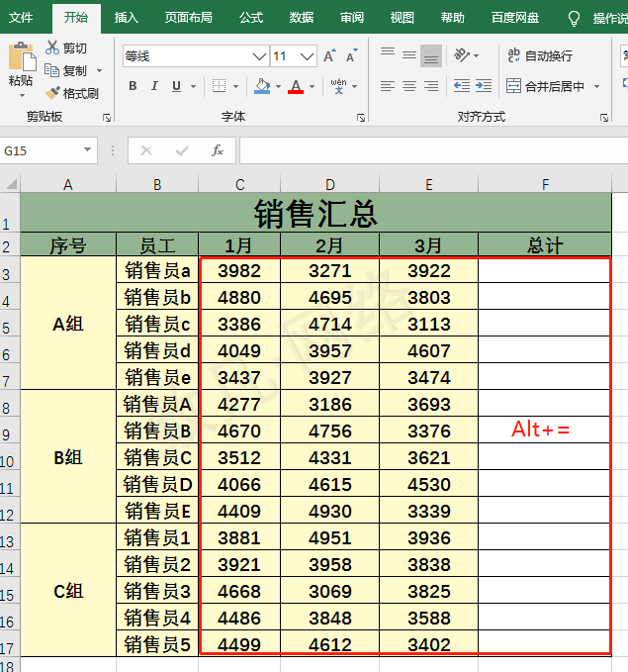Screen dimensions: 628x672
Task: Click the text orientation icon
Action: point(462,55)
